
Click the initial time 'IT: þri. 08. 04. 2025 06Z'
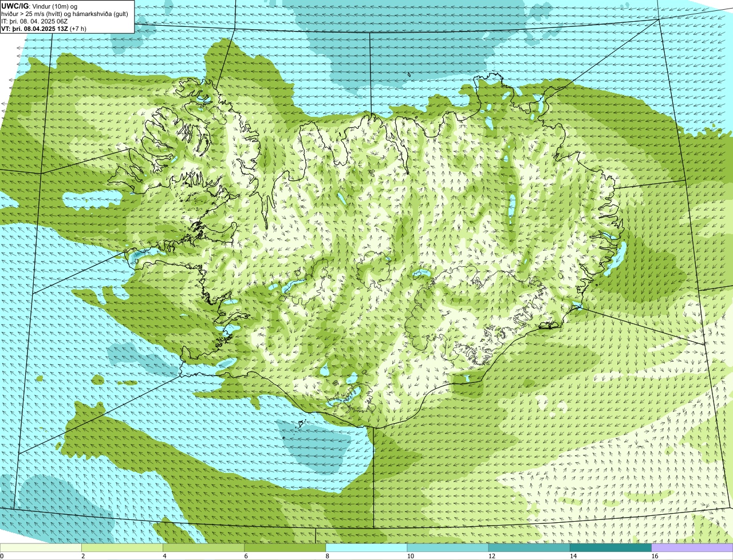(x=35, y=21)
